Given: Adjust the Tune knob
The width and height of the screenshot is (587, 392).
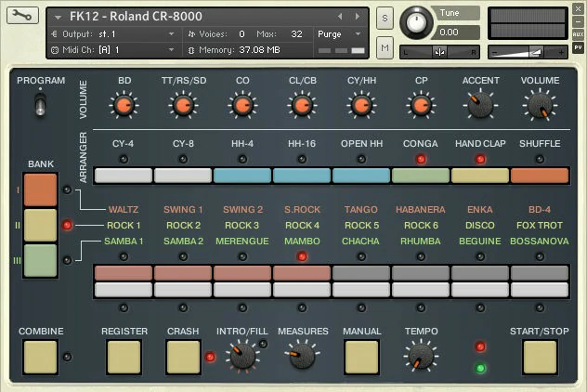Looking at the screenshot, I should click(x=416, y=22).
